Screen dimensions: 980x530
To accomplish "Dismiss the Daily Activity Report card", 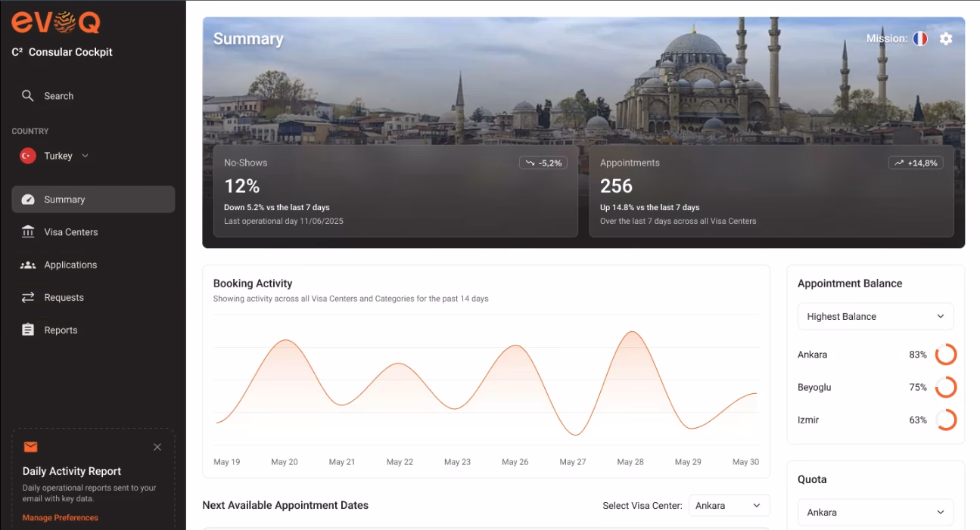I will click(x=157, y=447).
